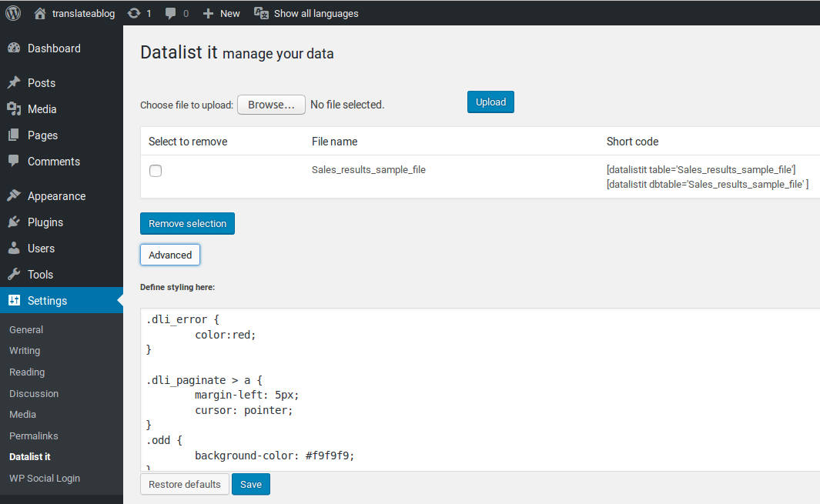Click inside the styling CSS textarea

[x=480, y=389]
